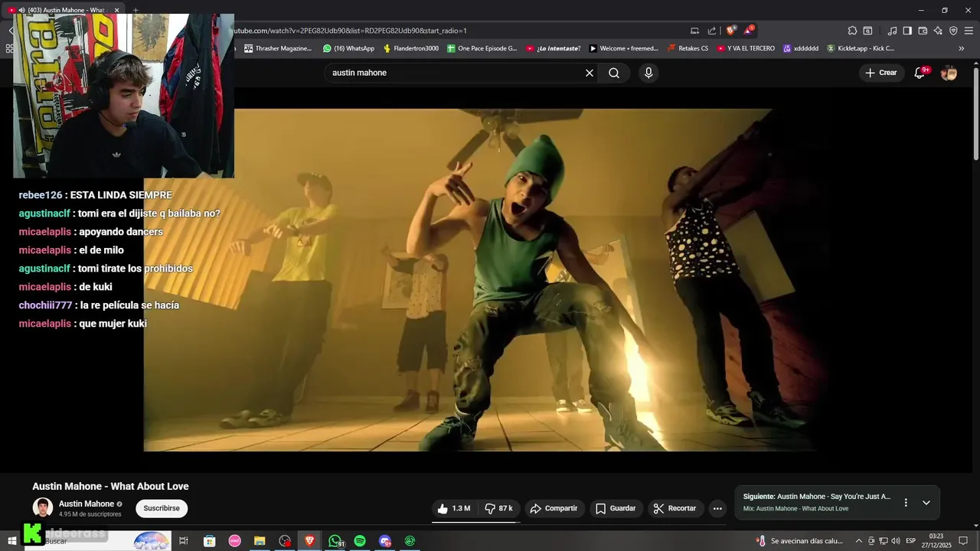The image size is (980, 551).
Task: Open the YouTube account avatar menu
Action: coord(949,73)
